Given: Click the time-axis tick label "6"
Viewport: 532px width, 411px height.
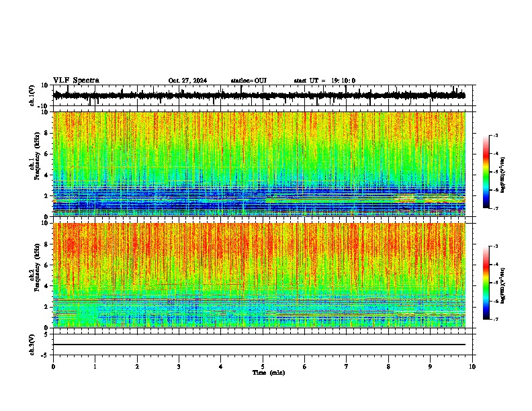Looking at the screenshot, I should click(305, 367).
